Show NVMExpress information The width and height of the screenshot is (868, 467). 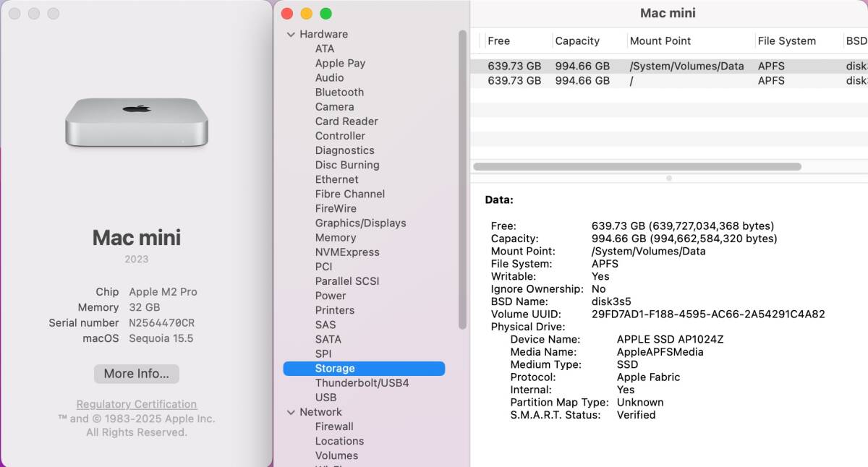coord(347,252)
